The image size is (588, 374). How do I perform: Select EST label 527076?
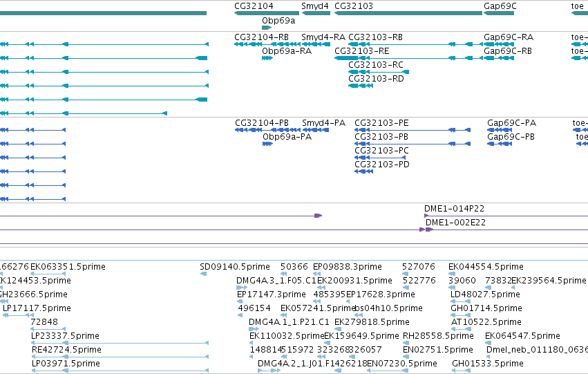[x=419, y=267]
